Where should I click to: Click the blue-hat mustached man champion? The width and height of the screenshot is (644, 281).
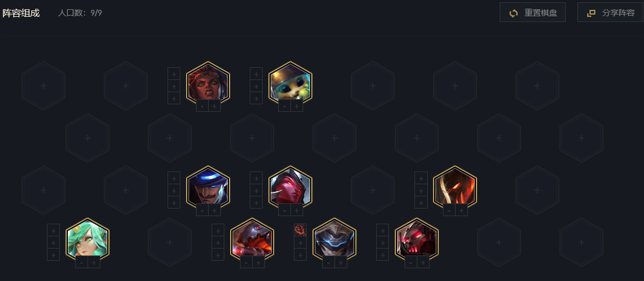(208, 188)
